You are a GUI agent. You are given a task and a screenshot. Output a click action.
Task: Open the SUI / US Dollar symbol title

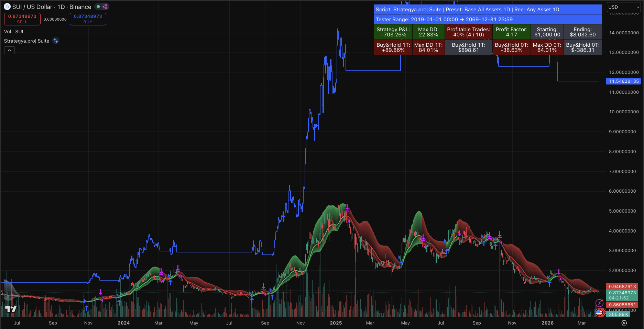(52, 7)
